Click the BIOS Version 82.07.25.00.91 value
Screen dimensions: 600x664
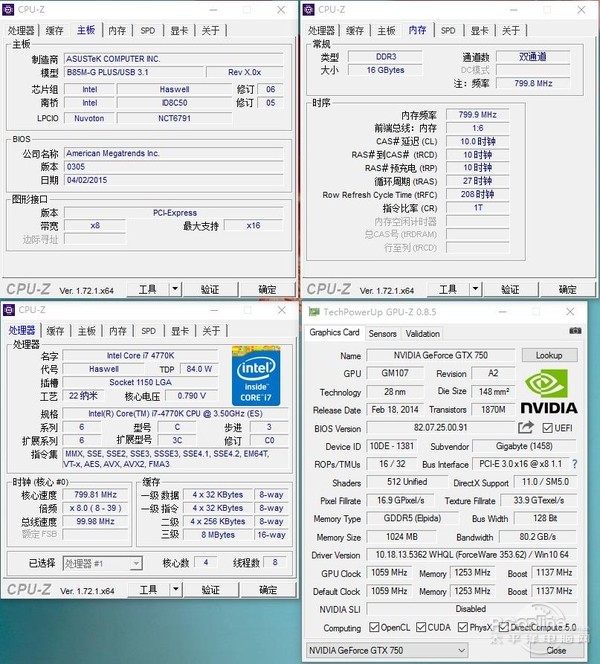tap(440, 427)
